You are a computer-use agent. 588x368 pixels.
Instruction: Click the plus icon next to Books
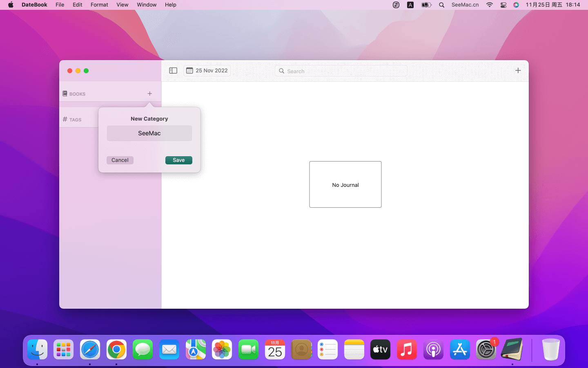tap(150, 94)
